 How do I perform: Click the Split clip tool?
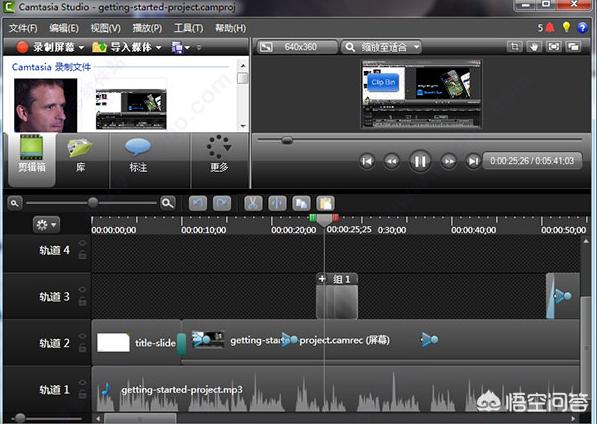click(x=277, y=204)
